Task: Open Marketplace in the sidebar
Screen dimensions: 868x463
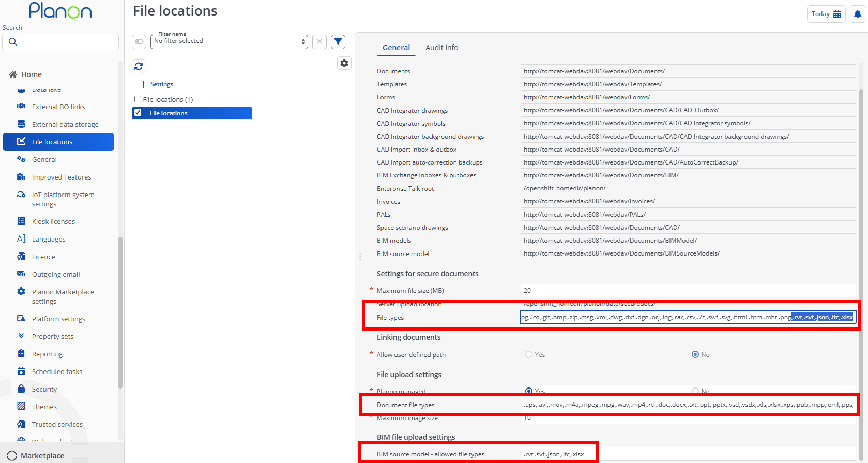Action: coord(42,456)
